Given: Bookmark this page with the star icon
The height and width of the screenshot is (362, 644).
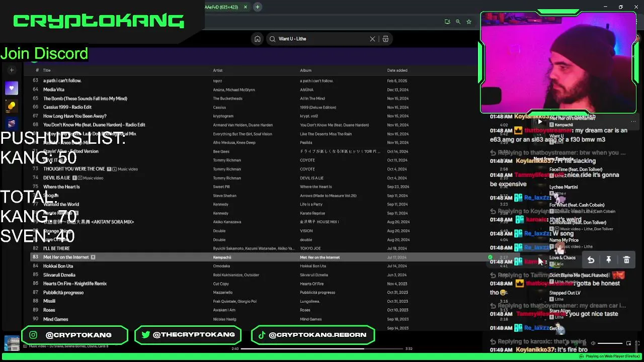Looking at the screenshot, I should tap(469, 22).
